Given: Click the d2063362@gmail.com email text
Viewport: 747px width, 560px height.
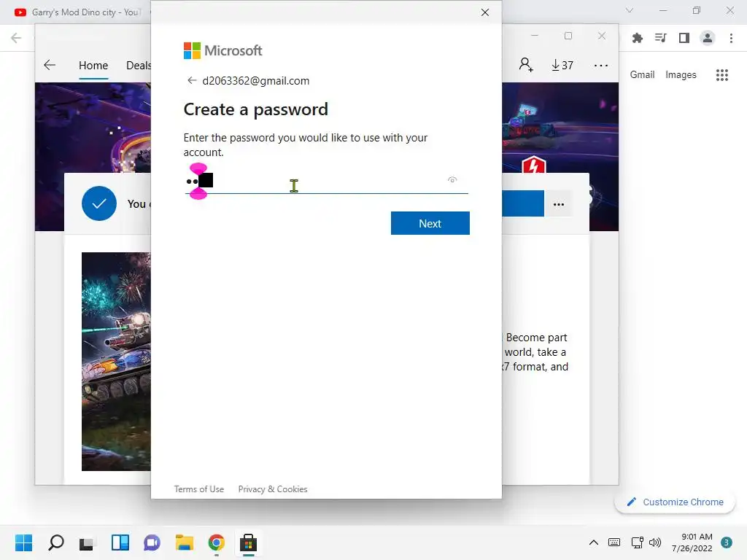Looking at the screenshot, I should coord(256,80).
